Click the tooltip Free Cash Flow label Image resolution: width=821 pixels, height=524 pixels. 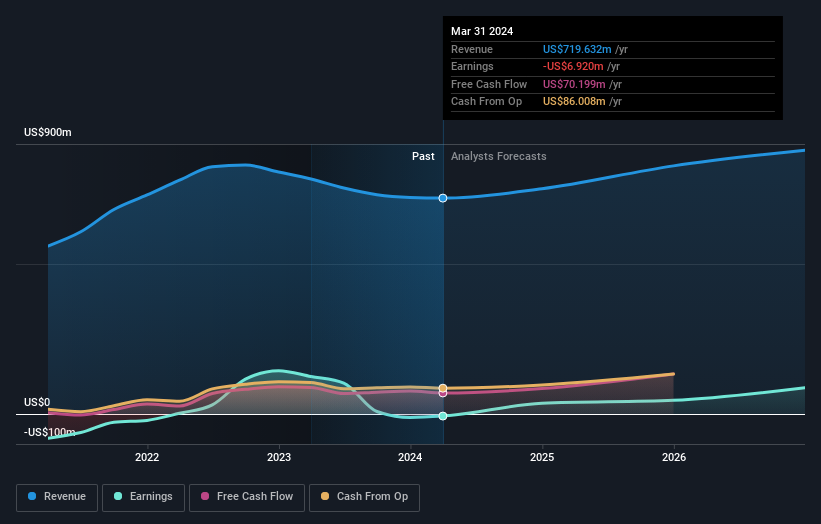[489, 84]
